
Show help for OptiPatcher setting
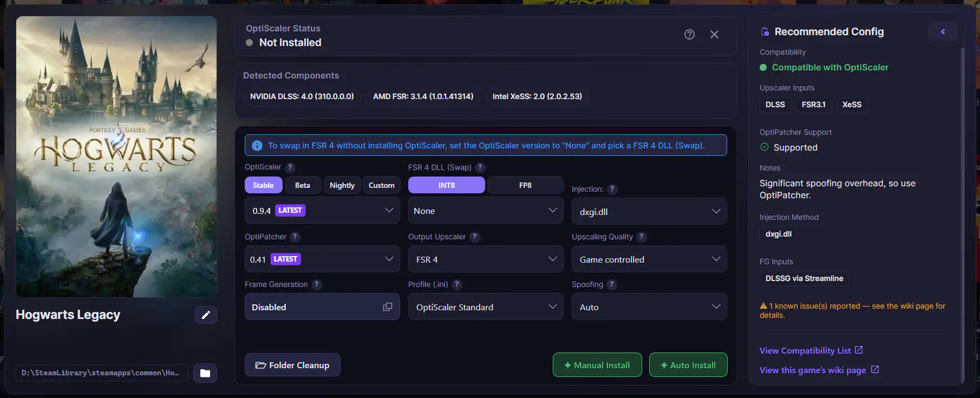click(x=295, y=237)
